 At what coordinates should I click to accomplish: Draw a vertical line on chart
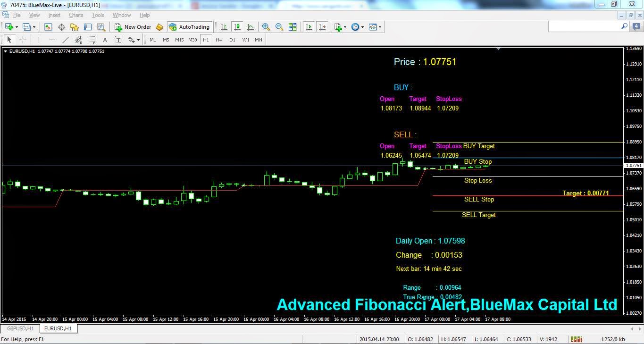[39, 40]
